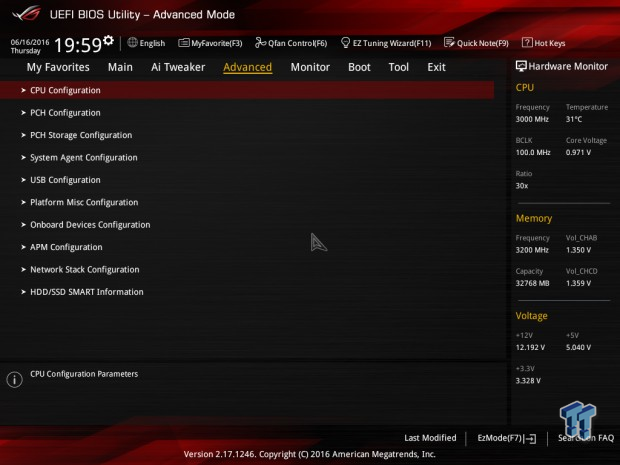Open USB Configuration entry

(x=65, y=180)
